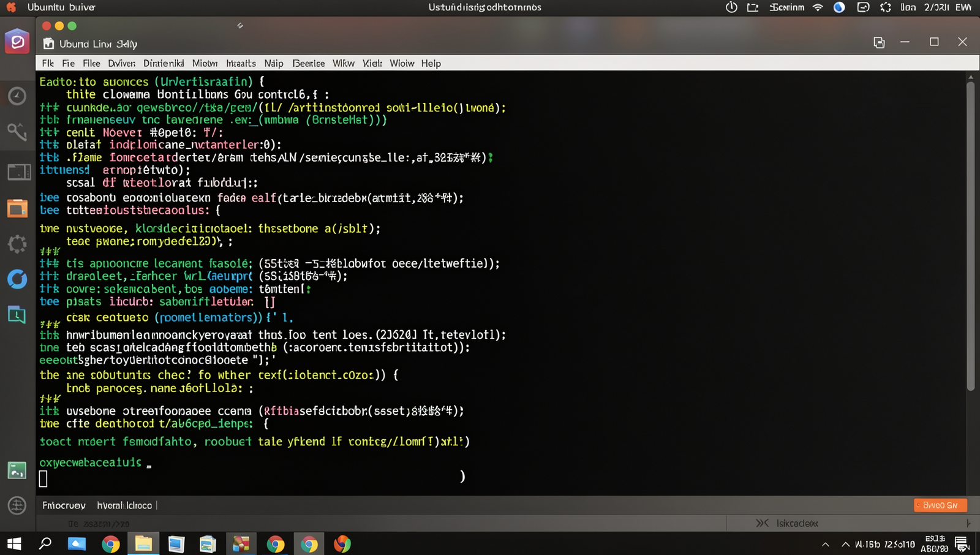Open the picture image icon in the sidebar
Viewport: 980px width, 555px height.
(x=17, y=470)
